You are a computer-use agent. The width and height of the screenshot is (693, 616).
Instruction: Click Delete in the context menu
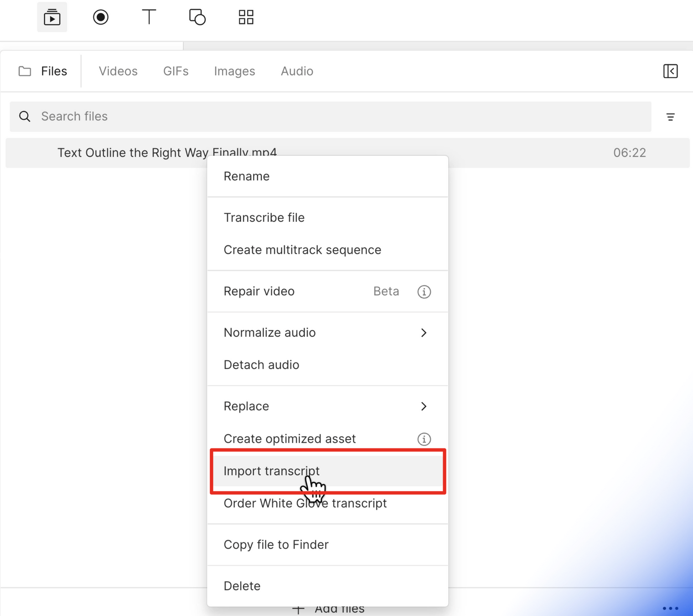[242, 586]
